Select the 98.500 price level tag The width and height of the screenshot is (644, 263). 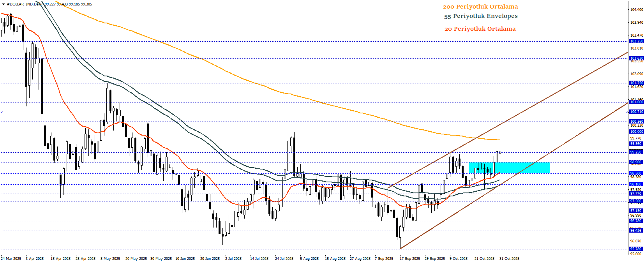(636, 173)
